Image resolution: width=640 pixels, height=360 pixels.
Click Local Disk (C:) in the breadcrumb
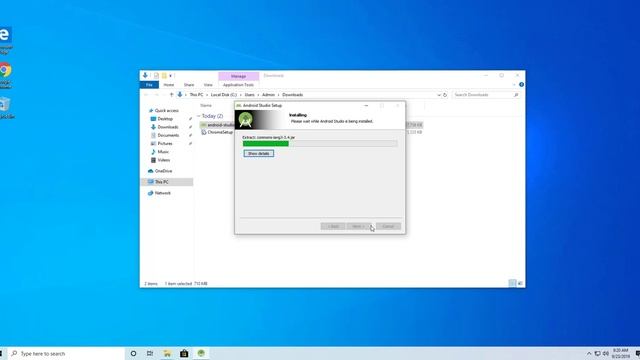tap(224, 95)
